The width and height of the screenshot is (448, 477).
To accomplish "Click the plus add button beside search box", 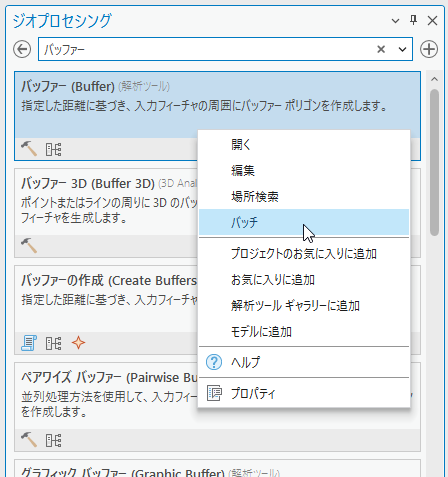I will point(429,49).
